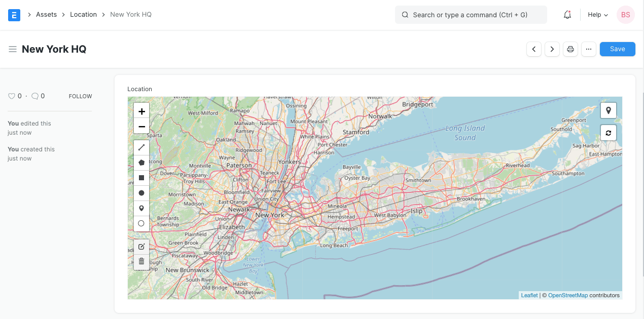Select the marker placement tool

141,208
